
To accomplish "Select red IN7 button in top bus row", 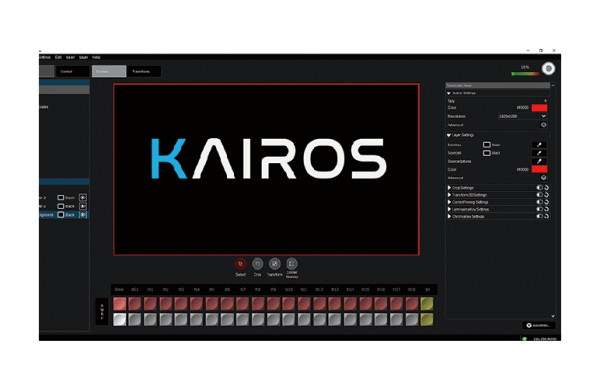I will click(x=243, y=304).
